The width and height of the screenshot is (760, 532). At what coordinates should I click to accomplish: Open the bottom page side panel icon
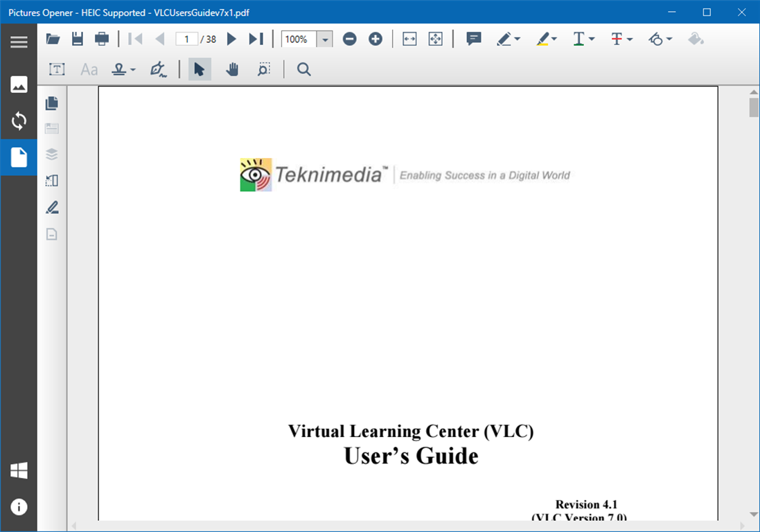(52, 234)
